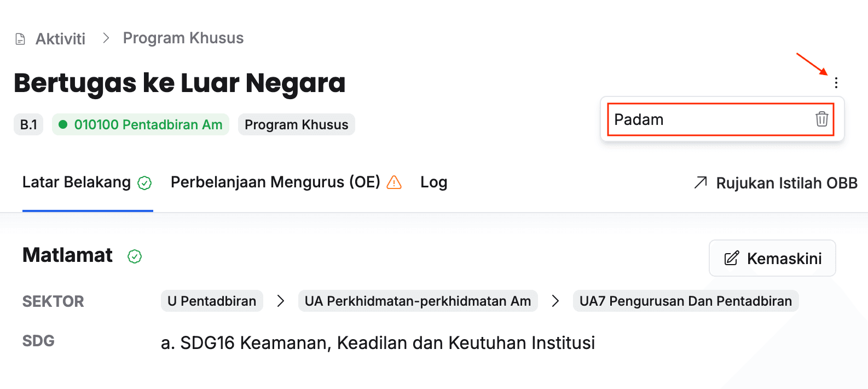Click the pencil edit icon in Kemaskini
Viewport: 868px width, 389px height.
click(x=732, y=258)
